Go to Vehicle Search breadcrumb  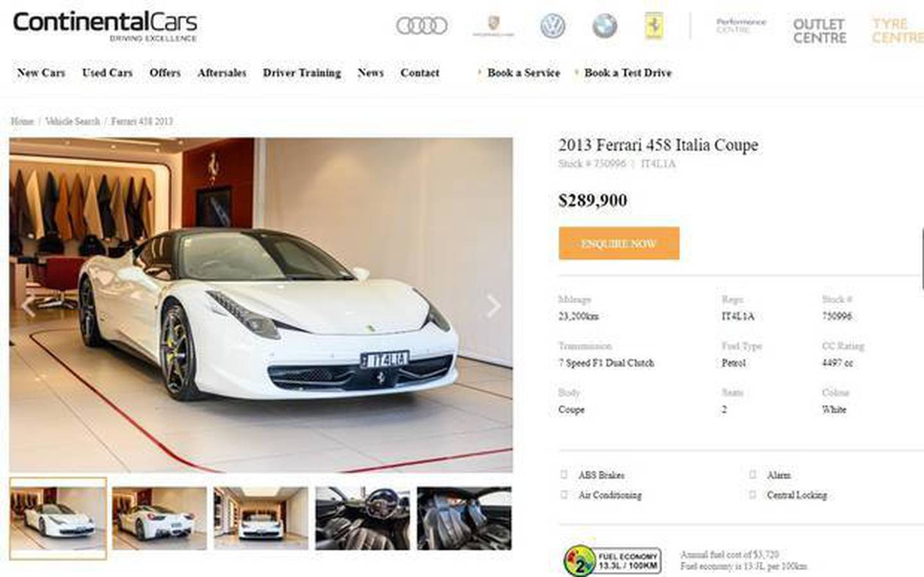[73, 121]
